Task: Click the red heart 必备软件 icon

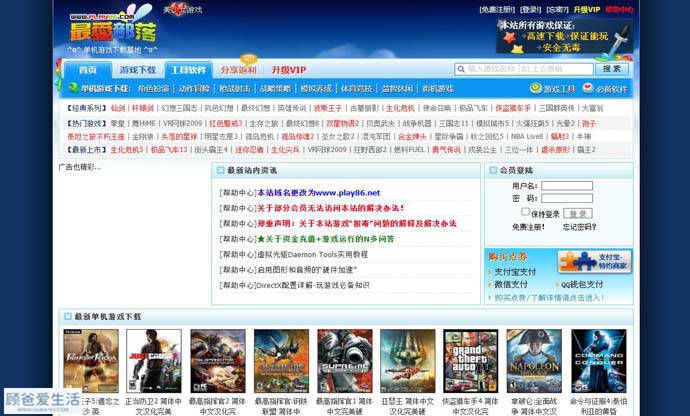Action: pos(588,88)
